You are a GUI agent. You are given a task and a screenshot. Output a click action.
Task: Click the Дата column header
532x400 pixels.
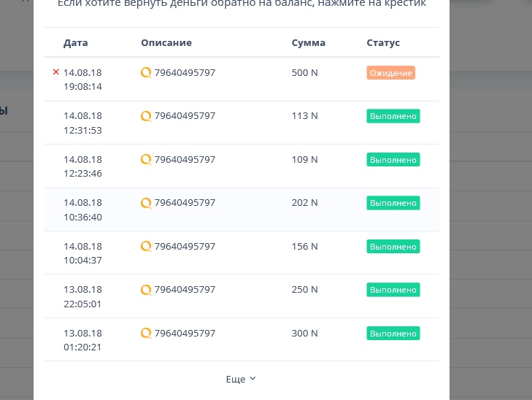coord(75,43)
